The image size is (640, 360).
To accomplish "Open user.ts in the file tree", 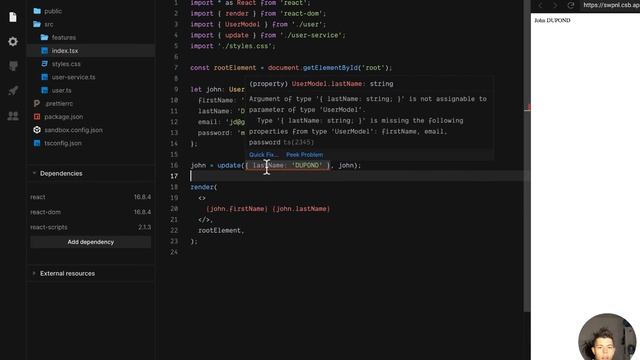I will pos(91,90).
